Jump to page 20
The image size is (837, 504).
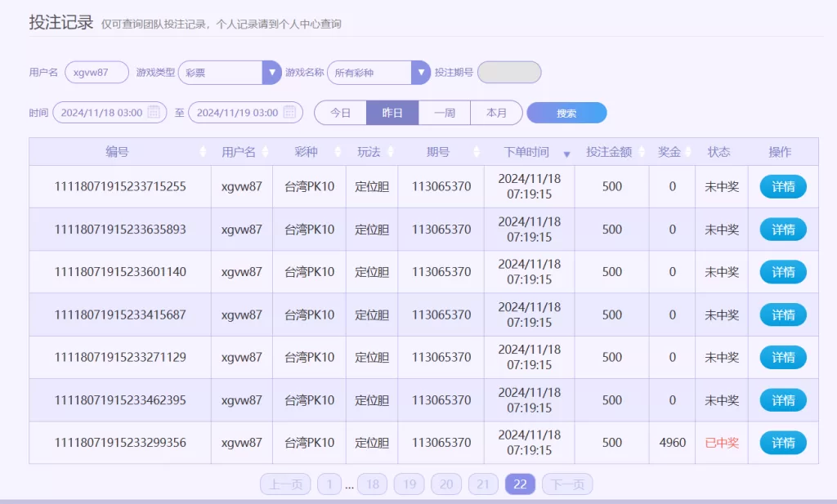click(x=446, y=484)
